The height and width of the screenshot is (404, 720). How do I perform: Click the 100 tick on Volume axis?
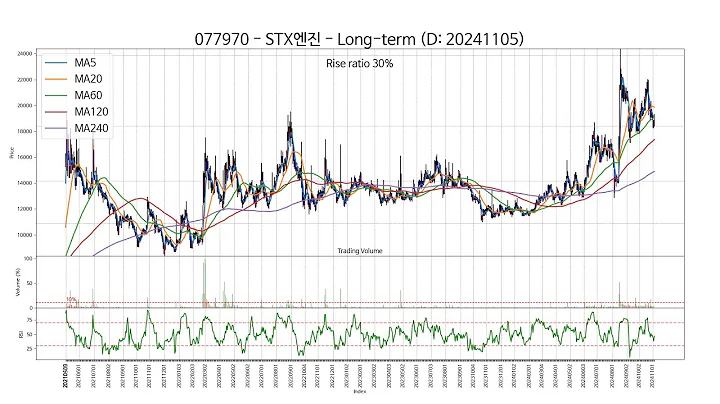point(28,259)
